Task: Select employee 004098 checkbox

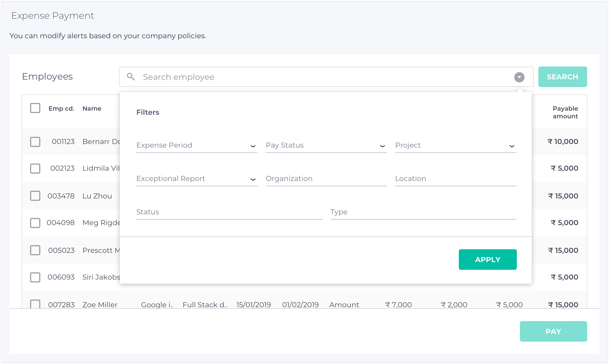Action: click(35, 223)
